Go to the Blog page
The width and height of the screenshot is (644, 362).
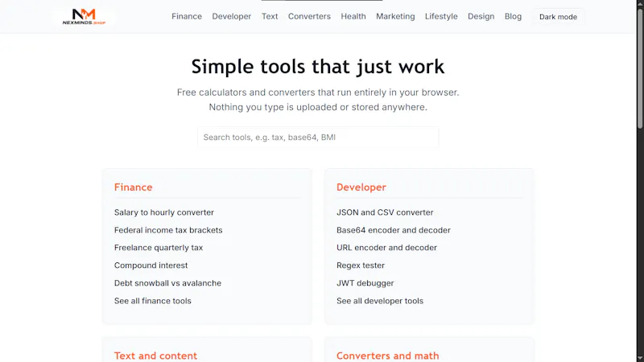(x=513, y=16)
